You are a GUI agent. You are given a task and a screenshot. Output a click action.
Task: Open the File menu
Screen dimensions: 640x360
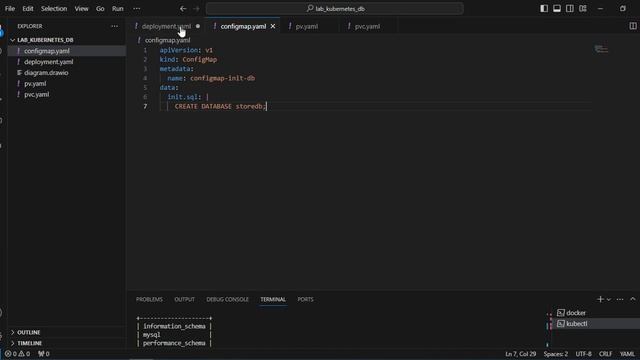coord(10,9)
